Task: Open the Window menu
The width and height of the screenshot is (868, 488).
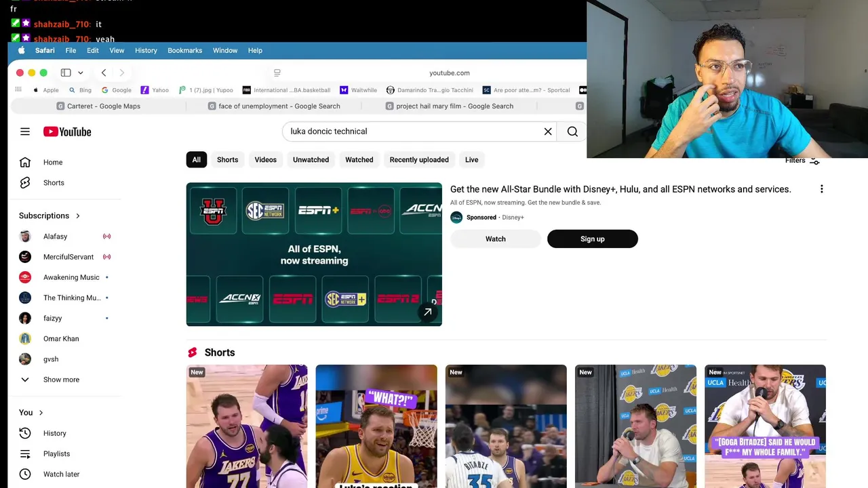Action: (x=225, y=50)
